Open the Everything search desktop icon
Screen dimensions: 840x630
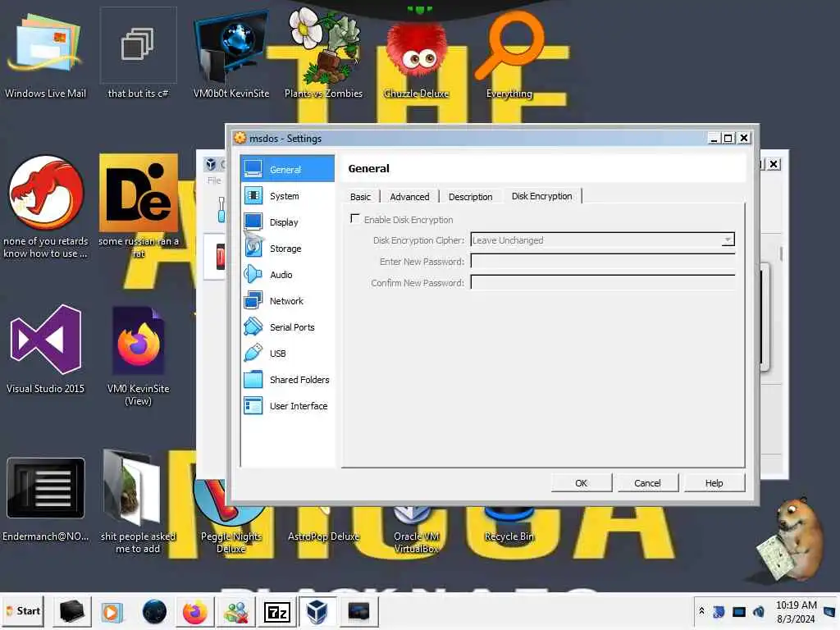[x=509, y=55]
